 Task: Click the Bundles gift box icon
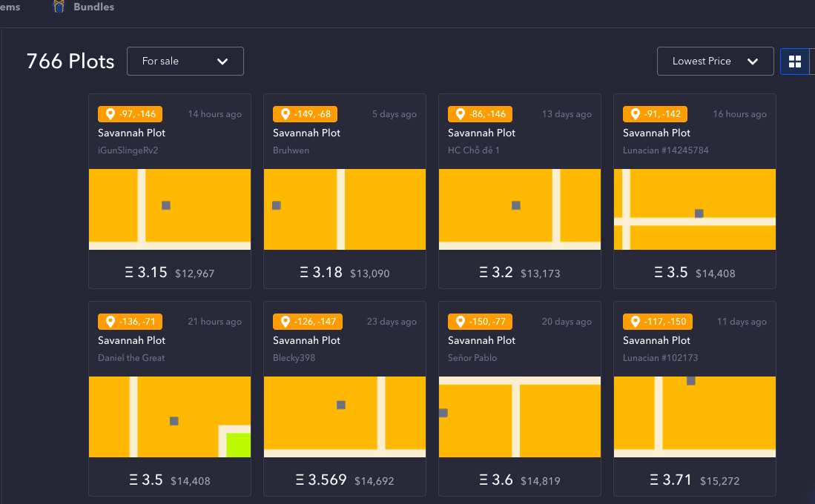(x=59, y=7)
